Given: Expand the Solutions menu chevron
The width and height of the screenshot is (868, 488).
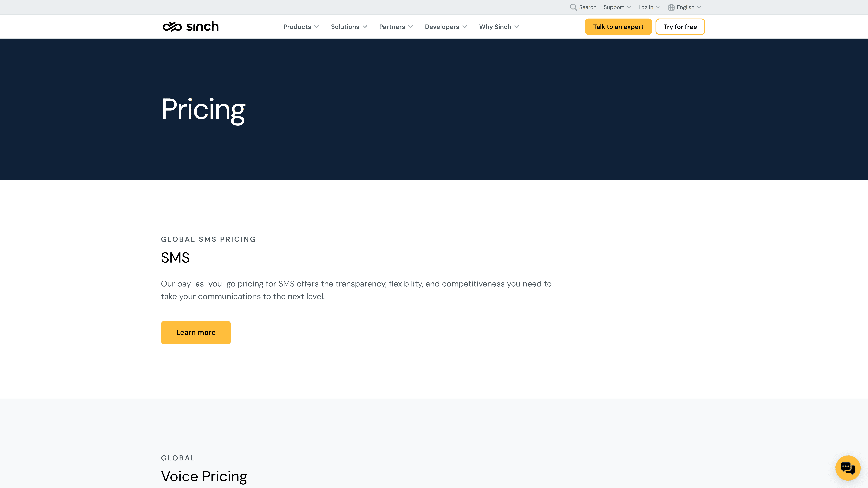Looking at the screenshot, I should pos(365,27).
